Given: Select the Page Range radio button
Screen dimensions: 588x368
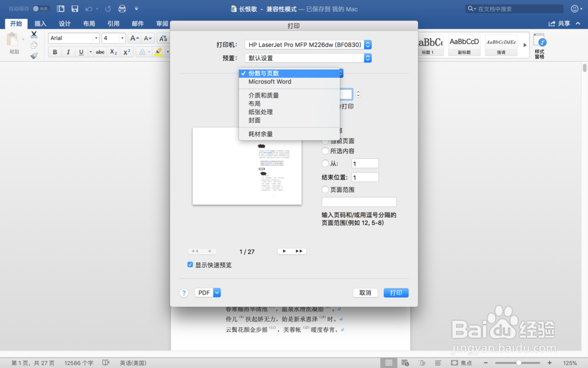Looking at the screenshot, I should 325,190.
